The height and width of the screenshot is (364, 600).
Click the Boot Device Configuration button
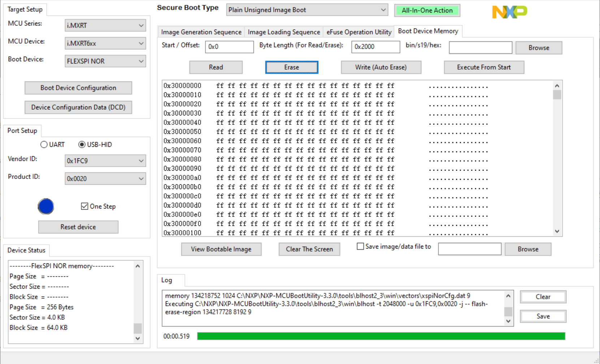(x=78, y=88)
